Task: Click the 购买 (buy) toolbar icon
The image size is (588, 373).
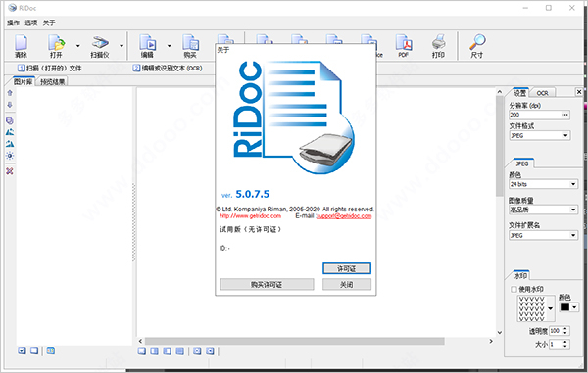Action: pos(190,46)
